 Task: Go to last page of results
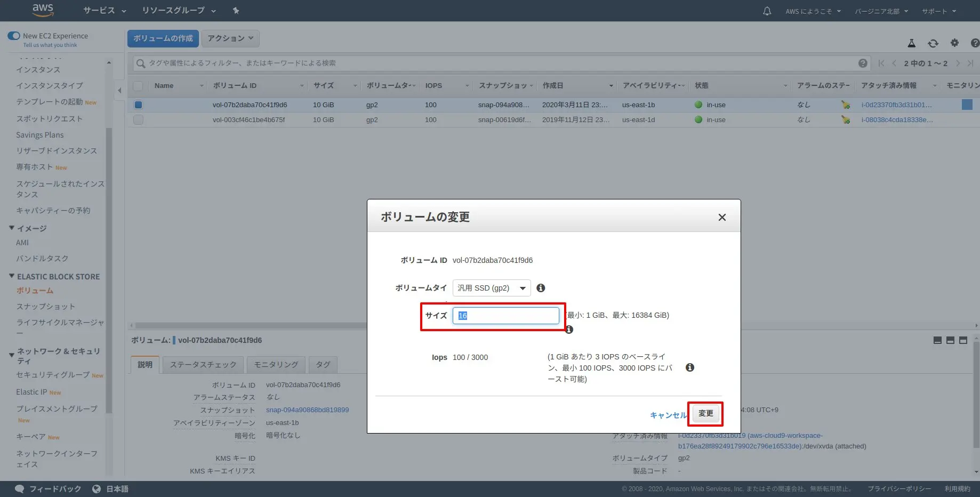[970, 63]
